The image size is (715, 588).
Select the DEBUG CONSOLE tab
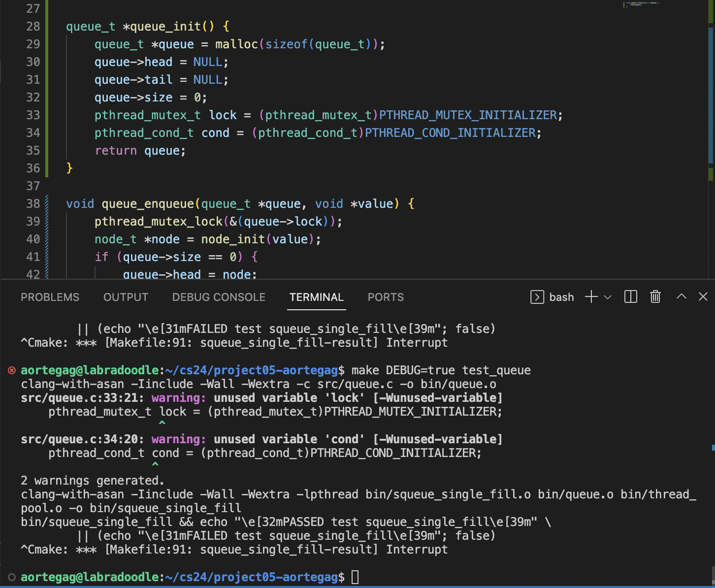pos(219,297)
